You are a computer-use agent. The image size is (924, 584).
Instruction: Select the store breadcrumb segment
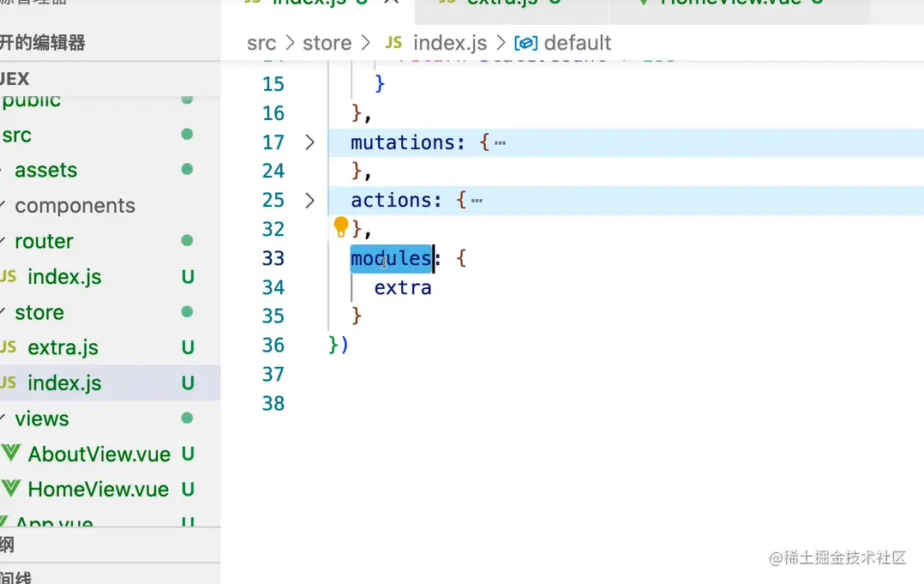pyautogui.click(x=327, y=43)
